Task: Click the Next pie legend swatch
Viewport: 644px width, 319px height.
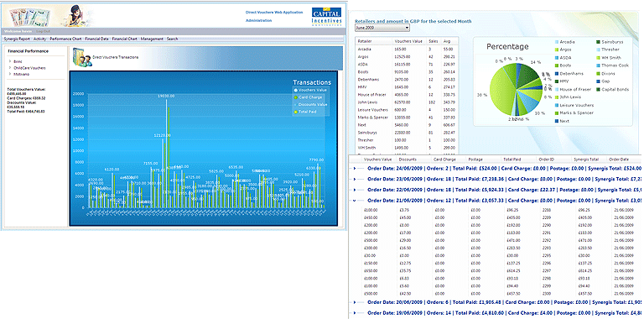Action: 557,121
